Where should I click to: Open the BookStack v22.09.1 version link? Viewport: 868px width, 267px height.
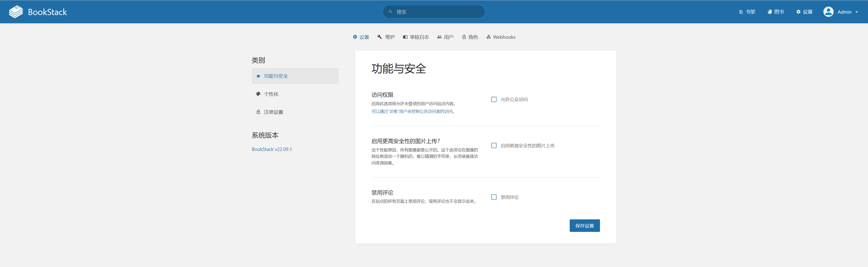coord(272,149)
